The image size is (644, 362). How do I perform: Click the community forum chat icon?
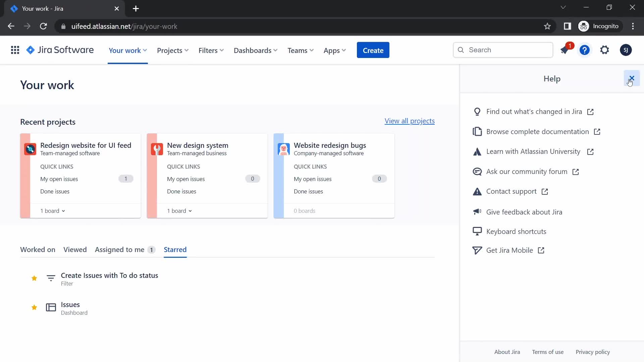[x=477, y=172]
